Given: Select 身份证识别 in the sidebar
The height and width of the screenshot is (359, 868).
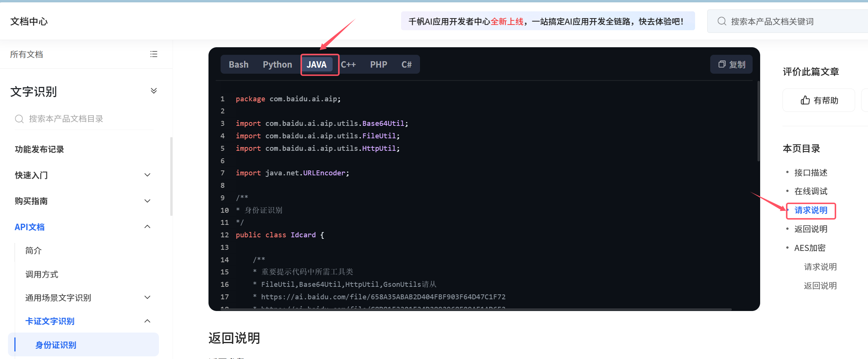Looking at the screenshot, I should tap(55, 344).
